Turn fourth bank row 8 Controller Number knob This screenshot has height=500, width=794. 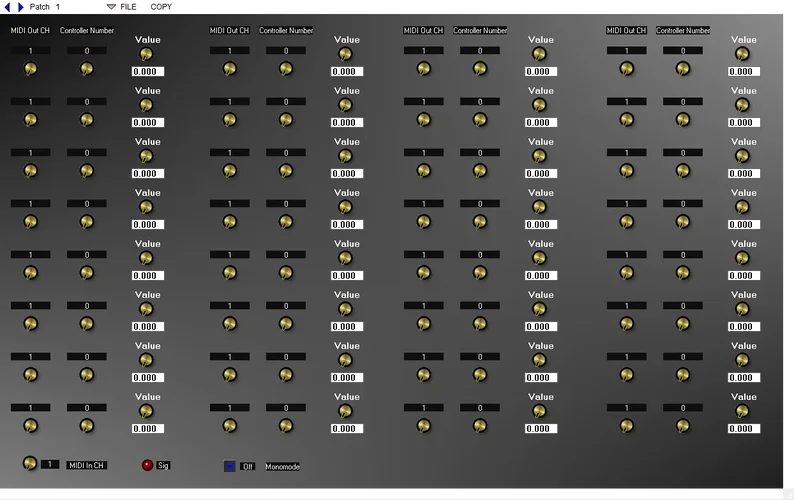click(x=683, y=426)
